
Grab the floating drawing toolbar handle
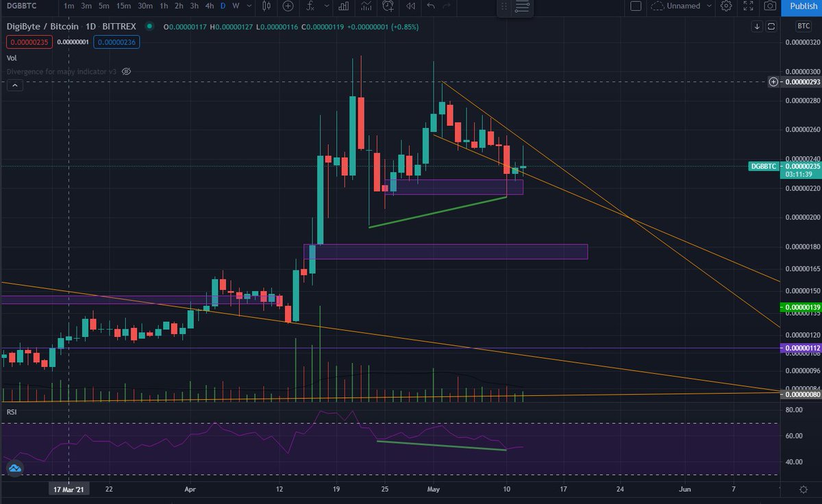[505, 7]
